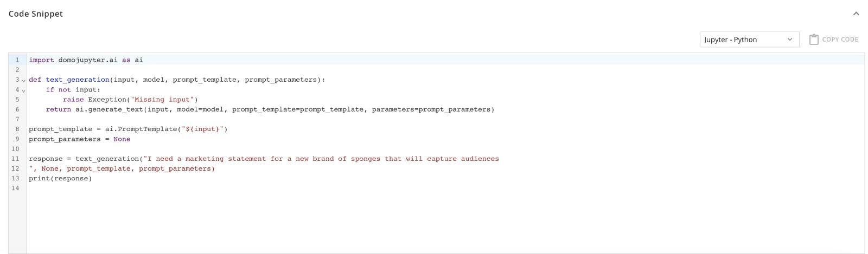
Task: Click the raise Exception("Missing input") line
Action: 130,100
